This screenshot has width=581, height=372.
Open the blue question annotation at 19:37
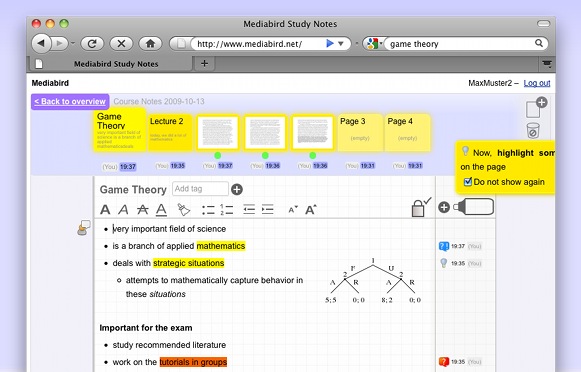(x=444, y=246)
